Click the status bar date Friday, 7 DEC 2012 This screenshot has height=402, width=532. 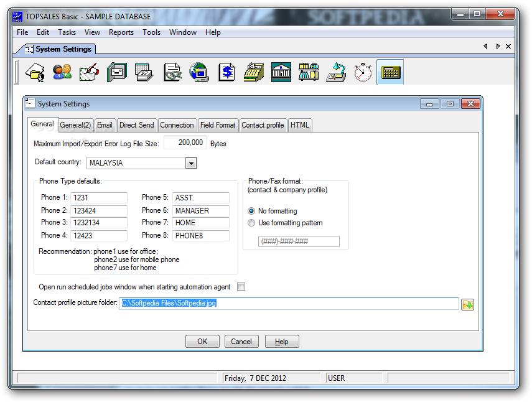click(x=255, y=378)
